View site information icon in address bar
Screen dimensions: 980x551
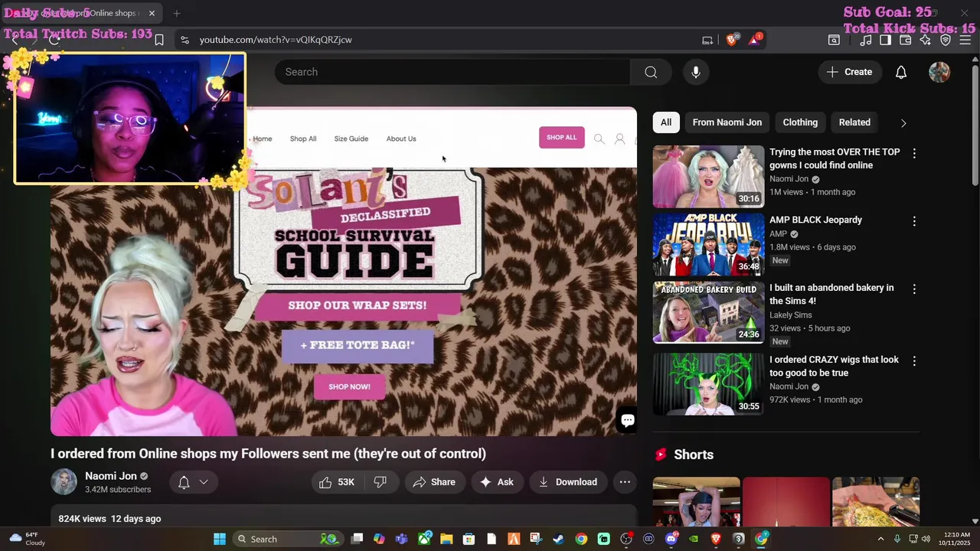point(184,40)
